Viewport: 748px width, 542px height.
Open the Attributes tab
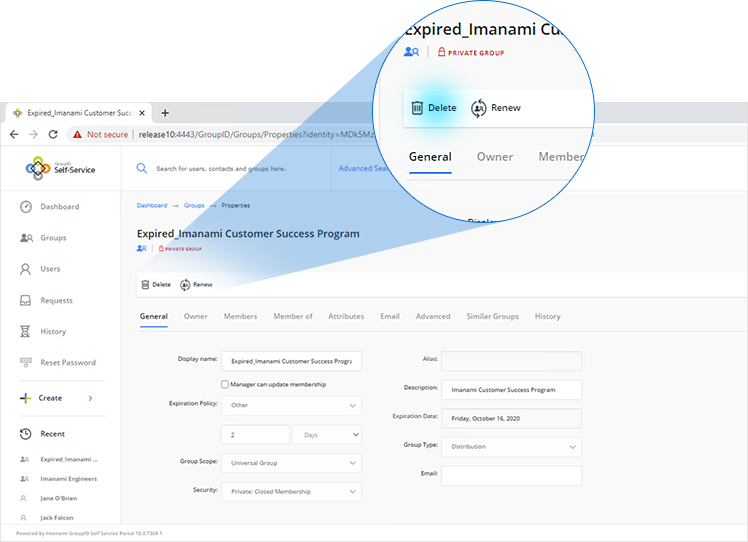point(346,317)
